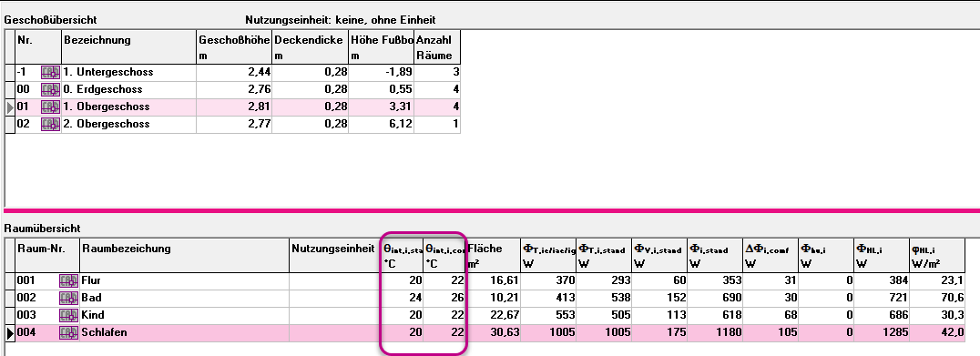This screenshot has width=980, height=356.
Task: Click Nutzungseinheit cell of room Flur
Action: [x=336, y=280]
